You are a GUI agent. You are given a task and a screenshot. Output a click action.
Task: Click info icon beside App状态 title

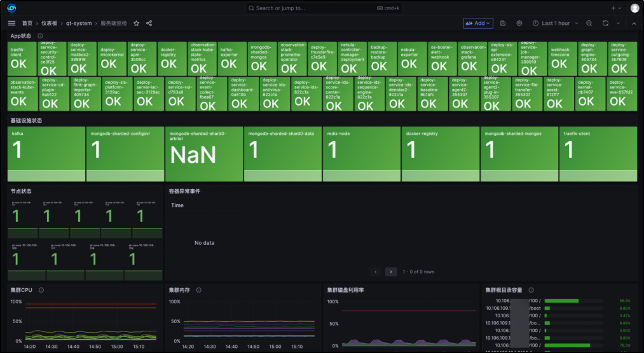pyautogui.click(x=41, y=36)
